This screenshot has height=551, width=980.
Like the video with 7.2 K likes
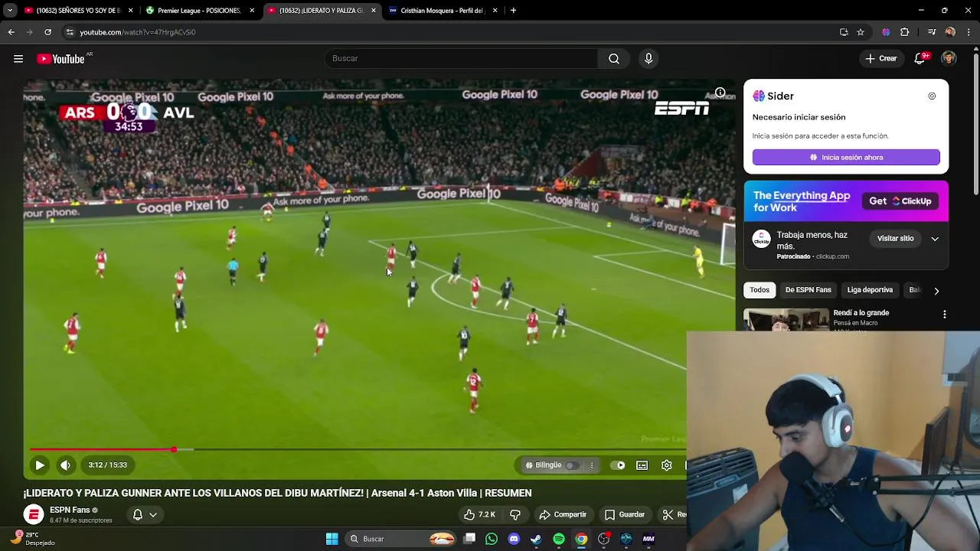(480, 514)
